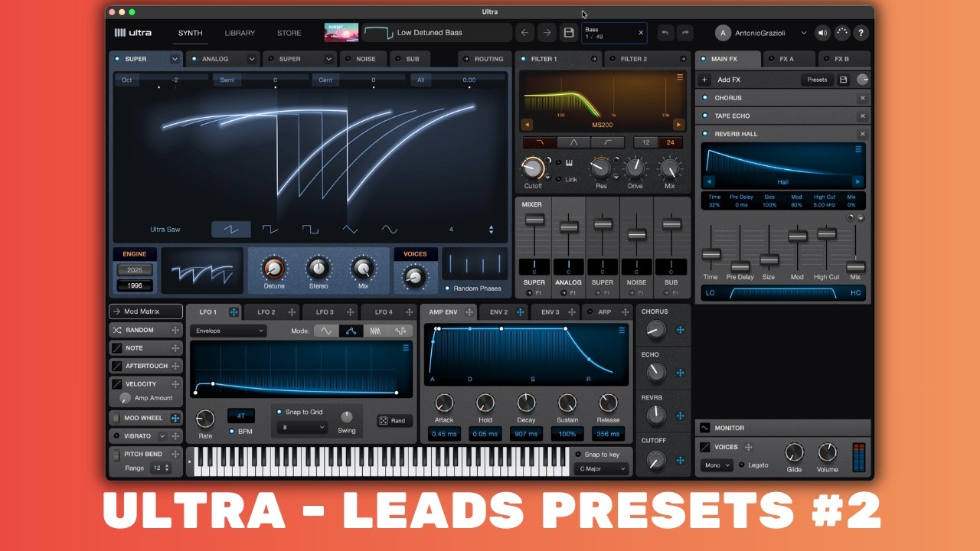Choose band-pass filter shape icon
980x551 pixels.
(x=573, y=142)
